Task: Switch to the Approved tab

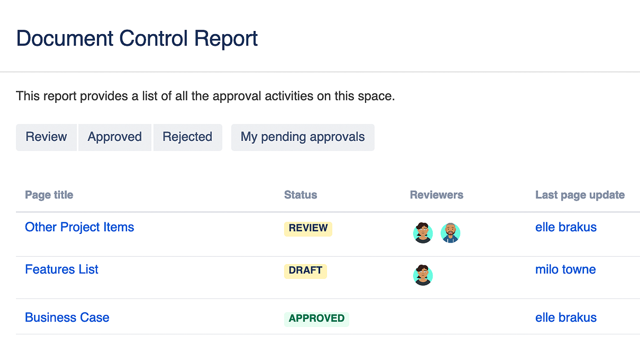Action: (x=115, y=137)
